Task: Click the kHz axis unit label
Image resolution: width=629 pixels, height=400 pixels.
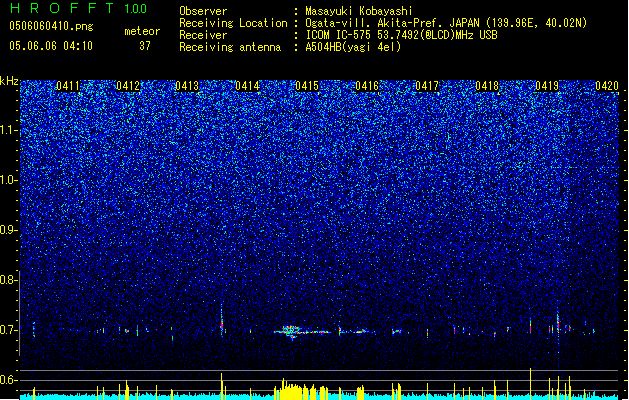Action: [9, 81]
